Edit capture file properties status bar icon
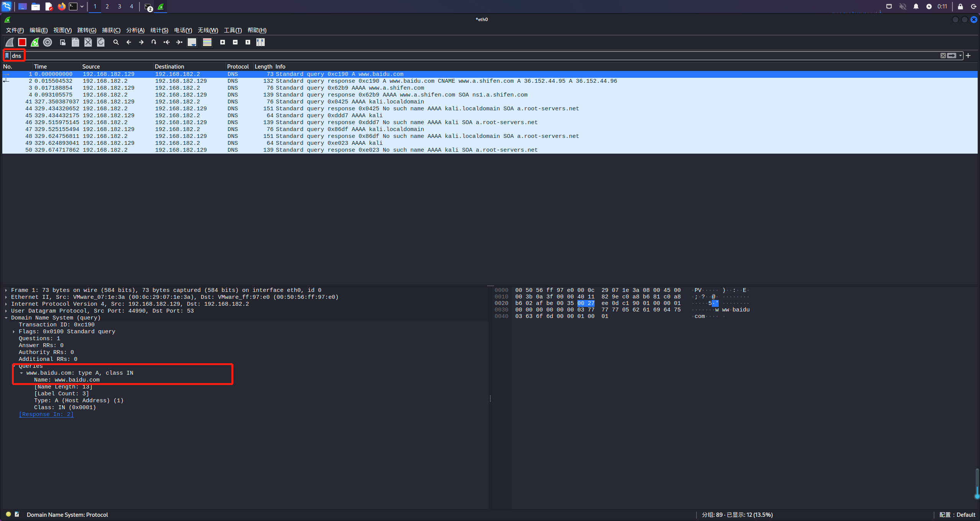Screen dimensions: 980x521 tap(17, 514)
